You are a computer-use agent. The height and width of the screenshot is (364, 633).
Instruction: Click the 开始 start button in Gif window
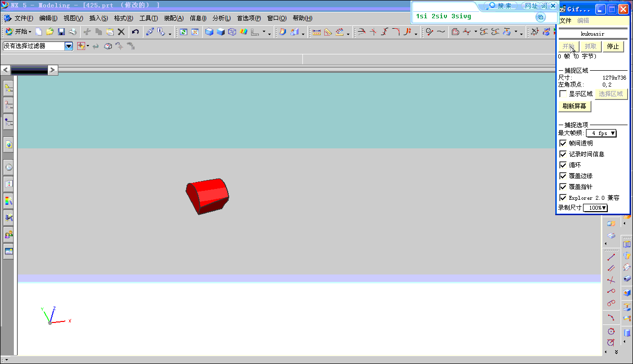[x=569, y=46]
